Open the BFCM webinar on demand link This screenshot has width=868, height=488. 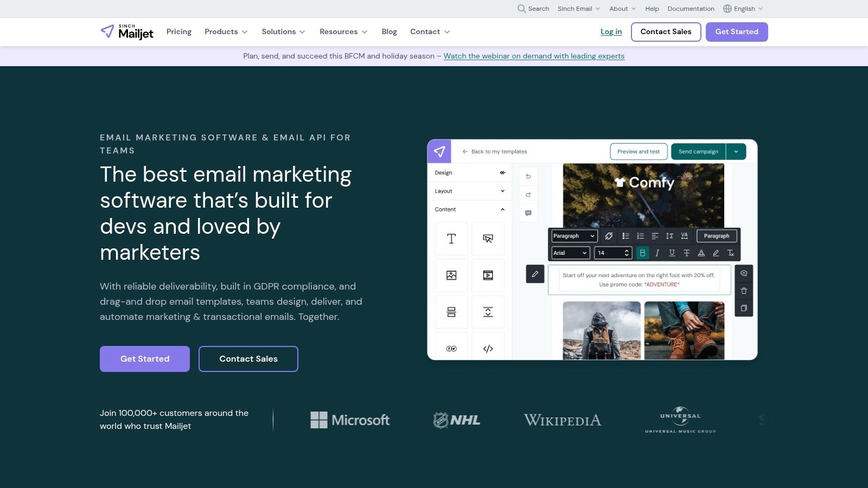pos(534,56)
